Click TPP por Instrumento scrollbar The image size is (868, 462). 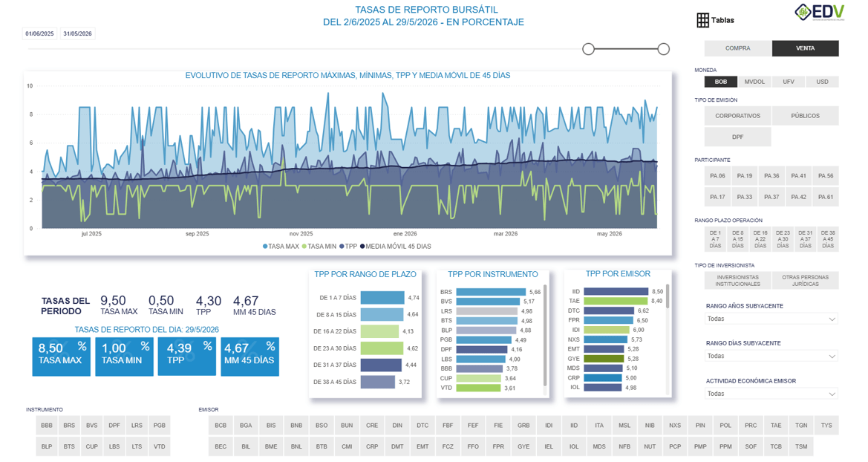(545, 335)
